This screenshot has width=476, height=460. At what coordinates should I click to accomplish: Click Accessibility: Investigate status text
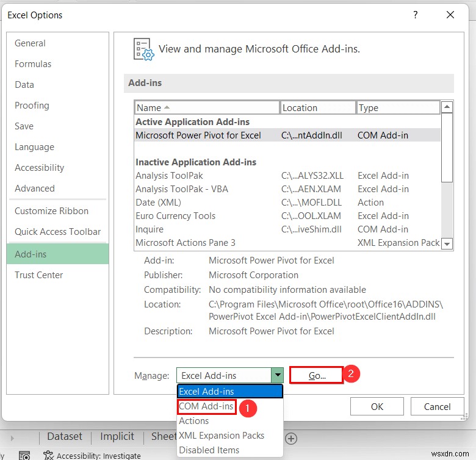click(x=99, y=456)
